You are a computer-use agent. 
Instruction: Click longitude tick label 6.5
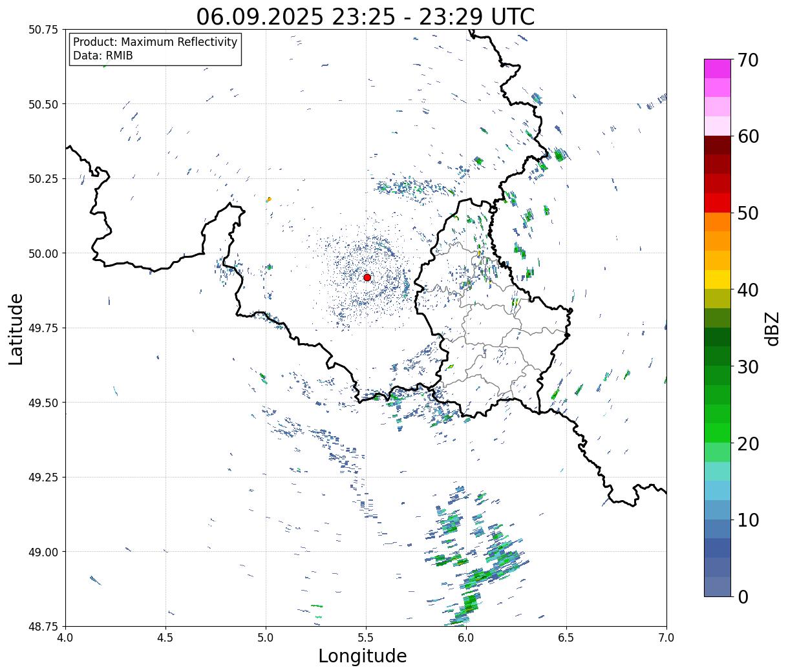tap(566, 637)
